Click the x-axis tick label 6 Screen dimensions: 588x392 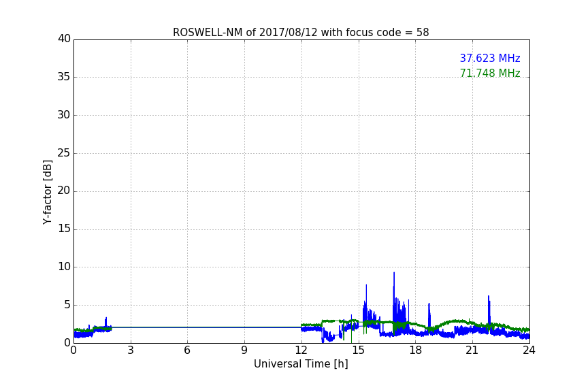(x=187, y=350)
